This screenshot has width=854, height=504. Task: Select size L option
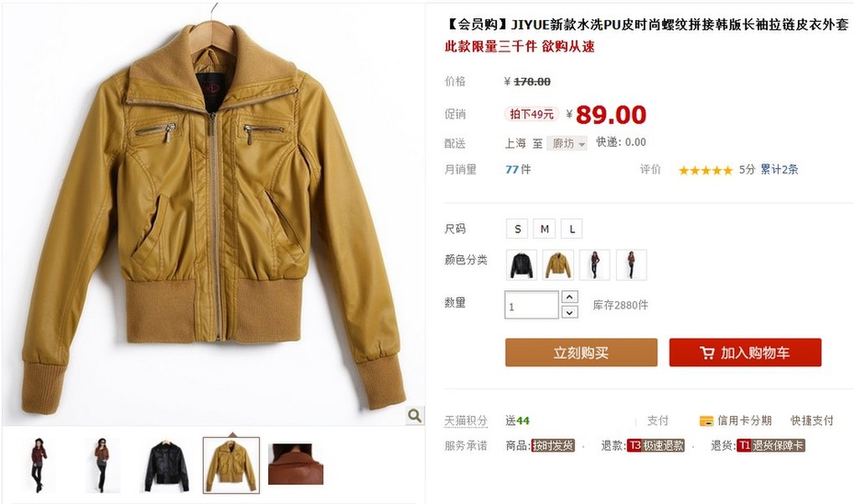[571, 229]
